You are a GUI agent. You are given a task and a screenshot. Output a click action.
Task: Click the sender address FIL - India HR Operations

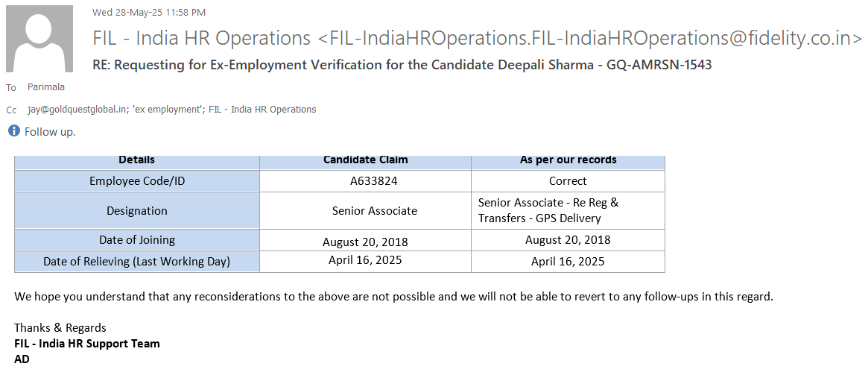pos(477,38)
